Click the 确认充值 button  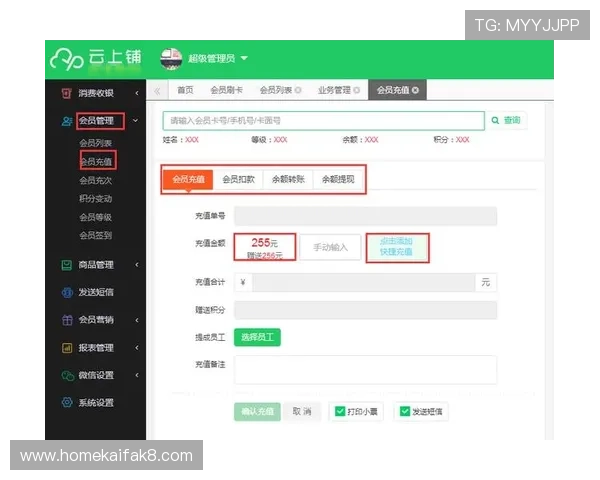[257, 412]
